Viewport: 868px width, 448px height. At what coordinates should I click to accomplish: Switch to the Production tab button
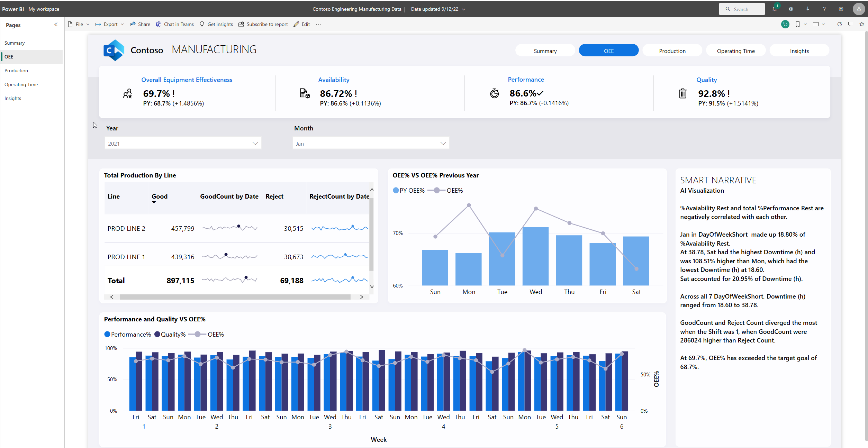[x=672, y=51]
